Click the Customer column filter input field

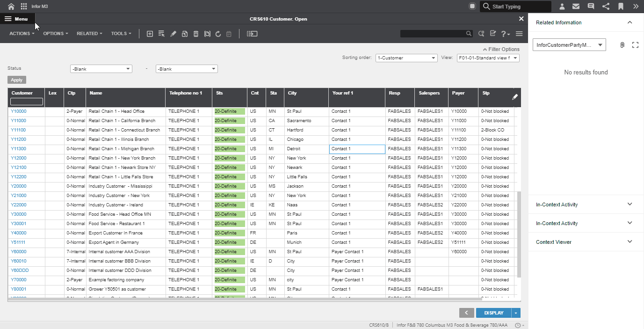coord(27,102)
